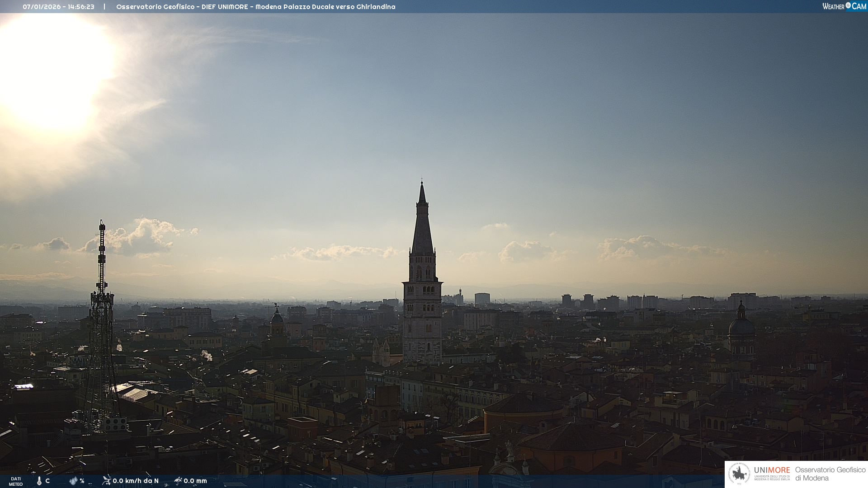Click the wind anemometer icon
868x488 pixels.
coord(106,480)
